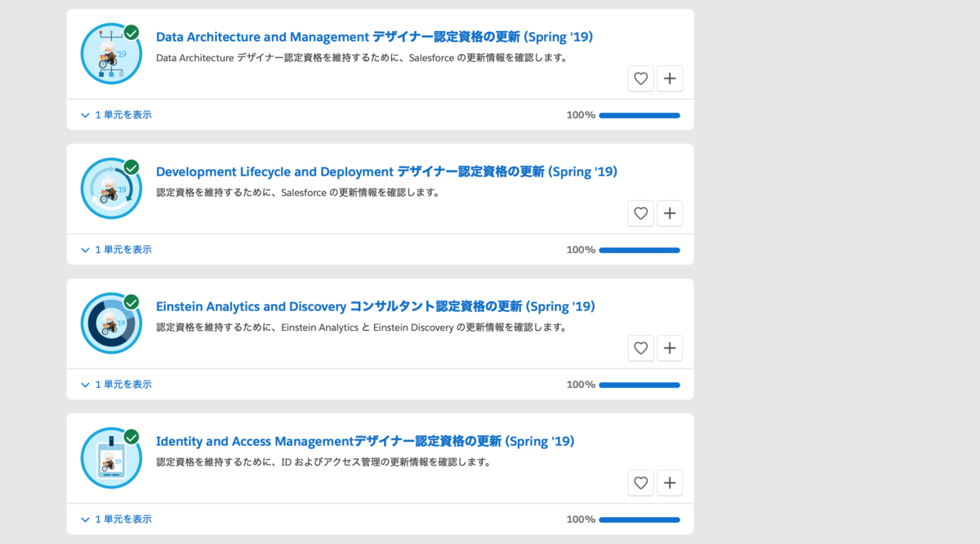Add Einstein Analytics and Discovery module with plus
Screen dimensions: 980x544
tap(670, 348)
